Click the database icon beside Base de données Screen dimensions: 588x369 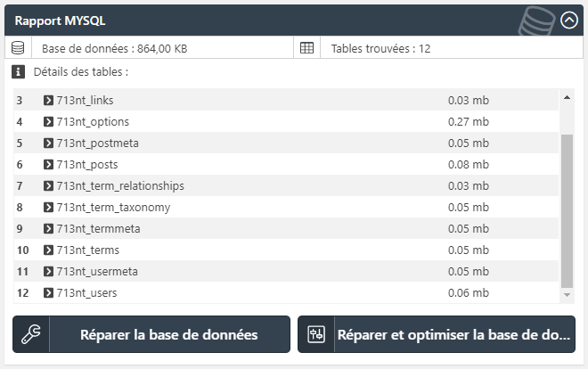[x=18, y=48]
